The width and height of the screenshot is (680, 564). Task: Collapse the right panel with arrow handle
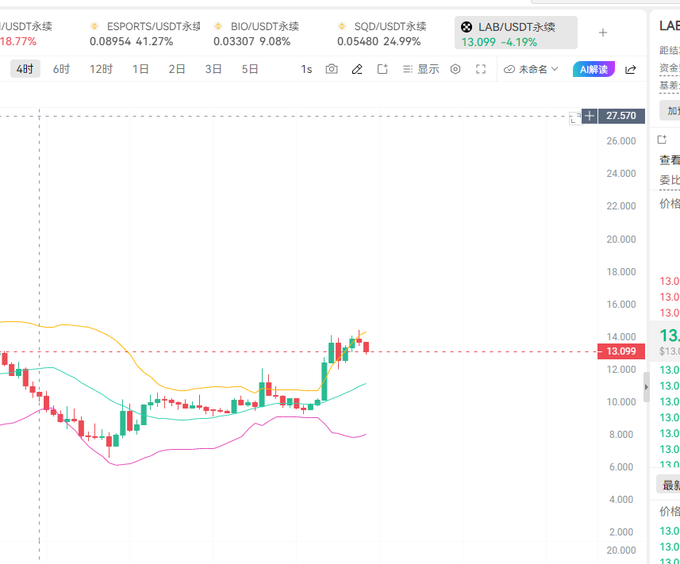[646, 387]
